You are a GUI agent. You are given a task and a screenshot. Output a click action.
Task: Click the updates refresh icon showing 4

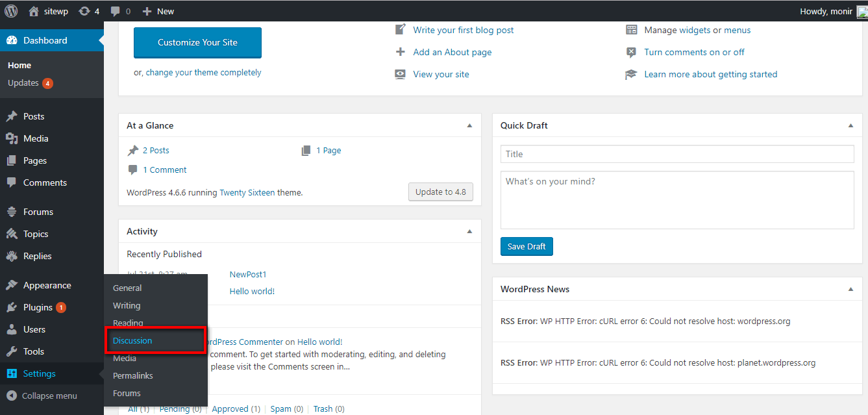tap(84, 11)
